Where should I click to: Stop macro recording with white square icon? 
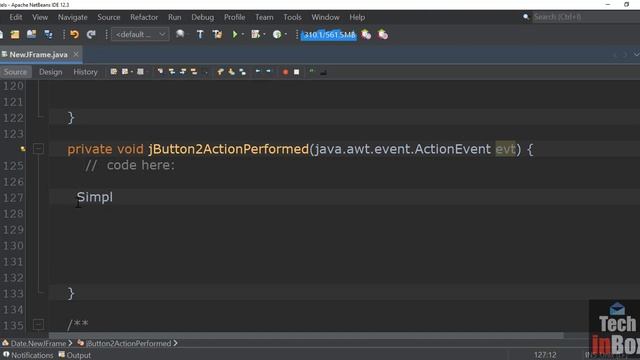297,72
